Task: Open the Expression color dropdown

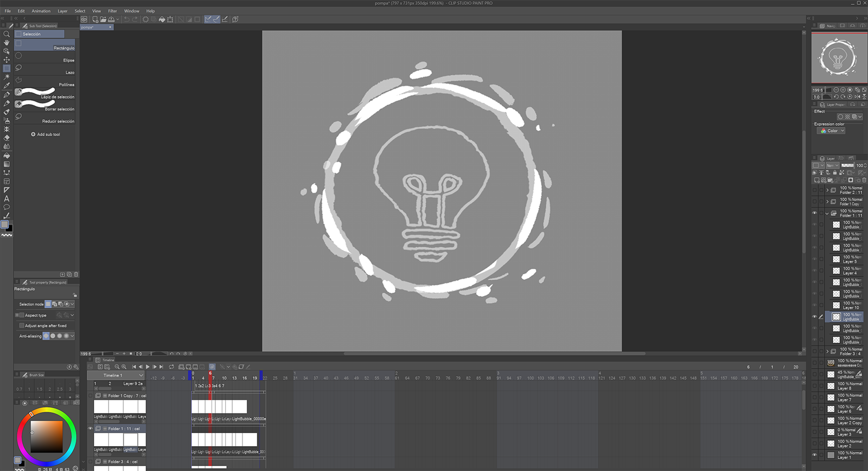Action: pos(832,131)
